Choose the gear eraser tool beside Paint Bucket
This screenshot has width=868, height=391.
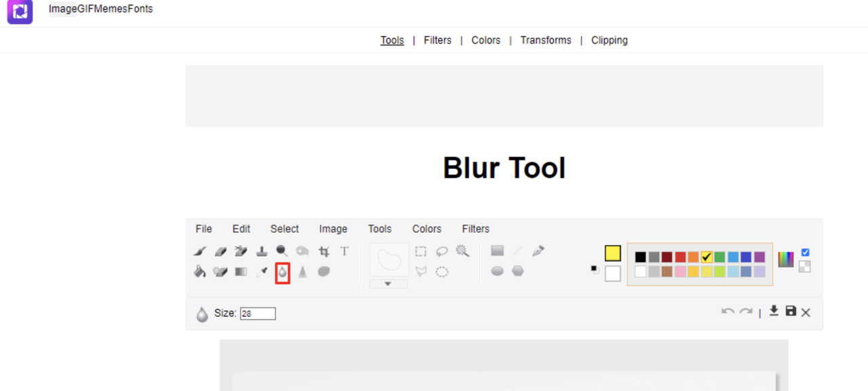(x=220, y=272)
